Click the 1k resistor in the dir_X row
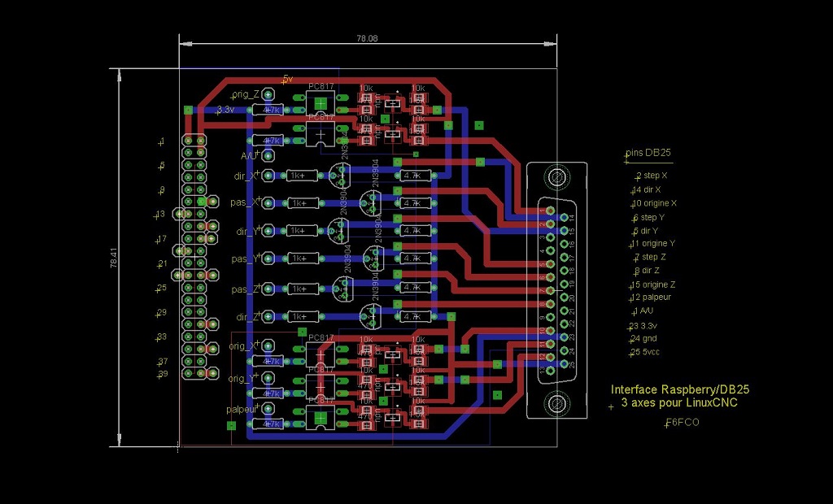This screenshot has width=833, height=504. (303, 176)
